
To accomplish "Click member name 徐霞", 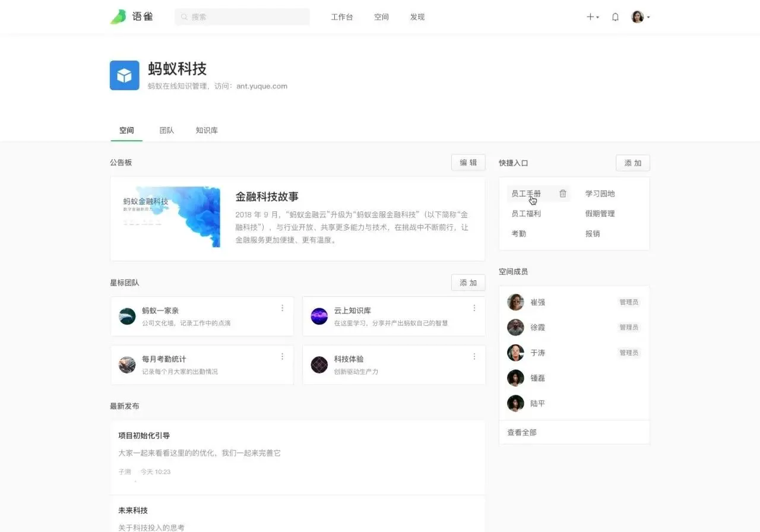I will [x=538, y=327].
